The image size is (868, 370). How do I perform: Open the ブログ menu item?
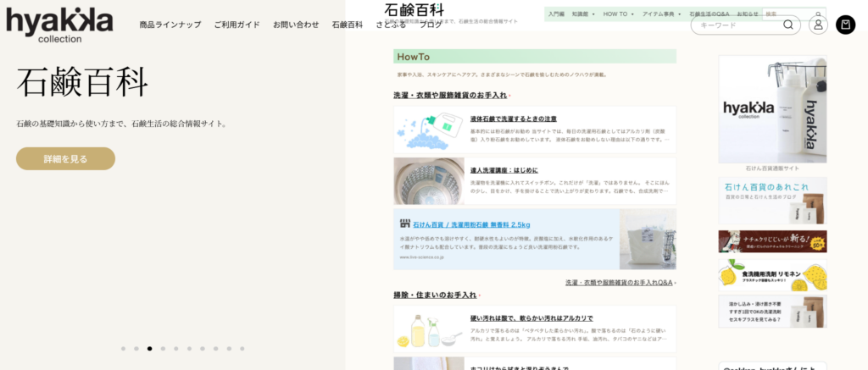tap(431, 25)
